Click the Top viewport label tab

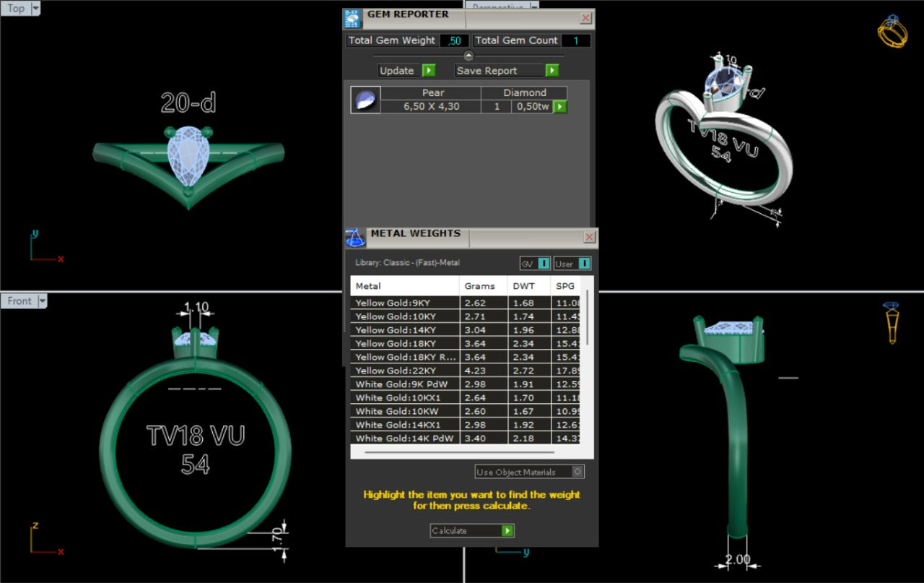pos(16,9)
